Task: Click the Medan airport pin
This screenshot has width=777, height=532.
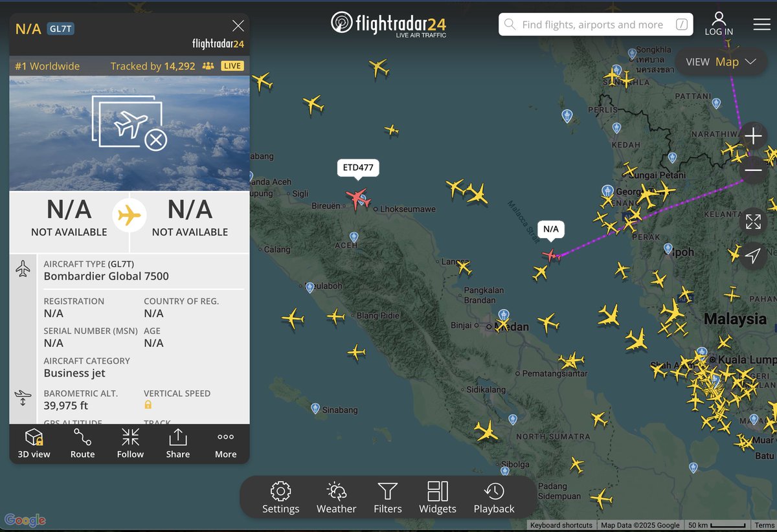Action: tap(504, 316)
